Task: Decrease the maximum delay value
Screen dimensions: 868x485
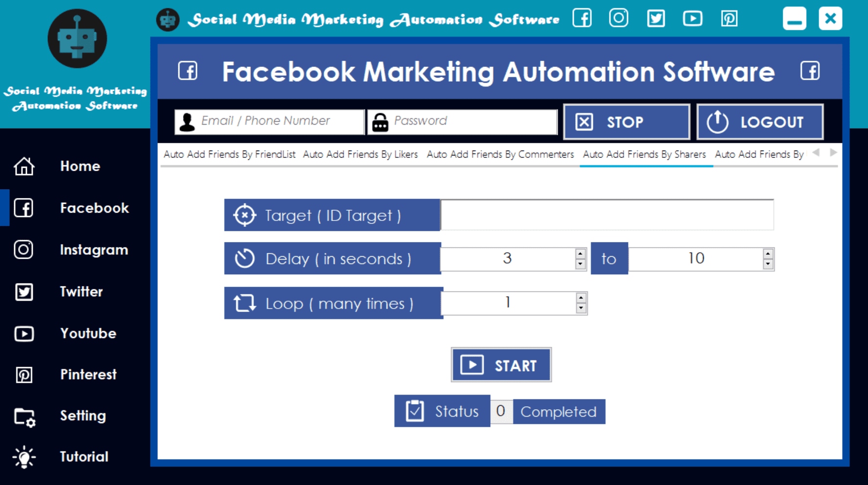Action: [768, 264]
